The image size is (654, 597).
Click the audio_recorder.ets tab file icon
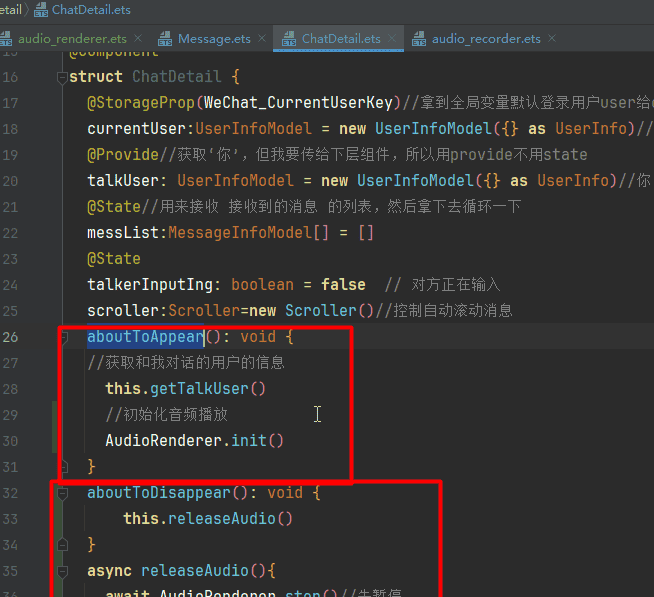click(419, 39)
